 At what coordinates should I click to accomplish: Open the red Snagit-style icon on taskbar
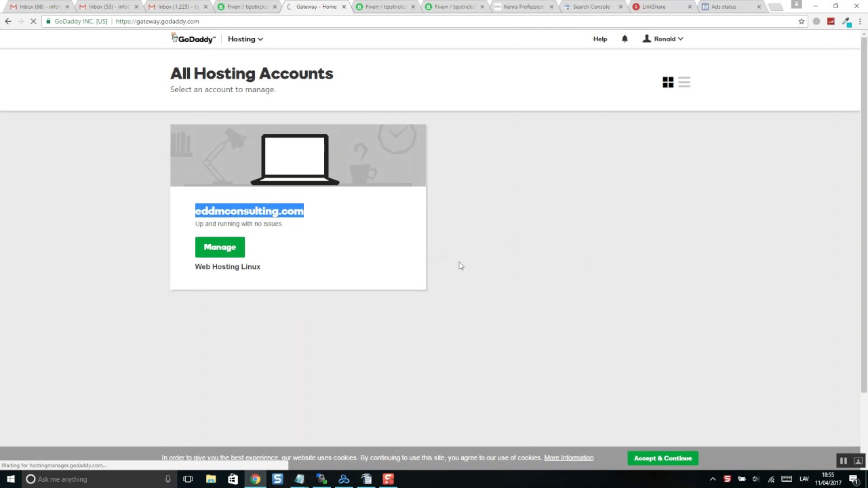point(389,479)
